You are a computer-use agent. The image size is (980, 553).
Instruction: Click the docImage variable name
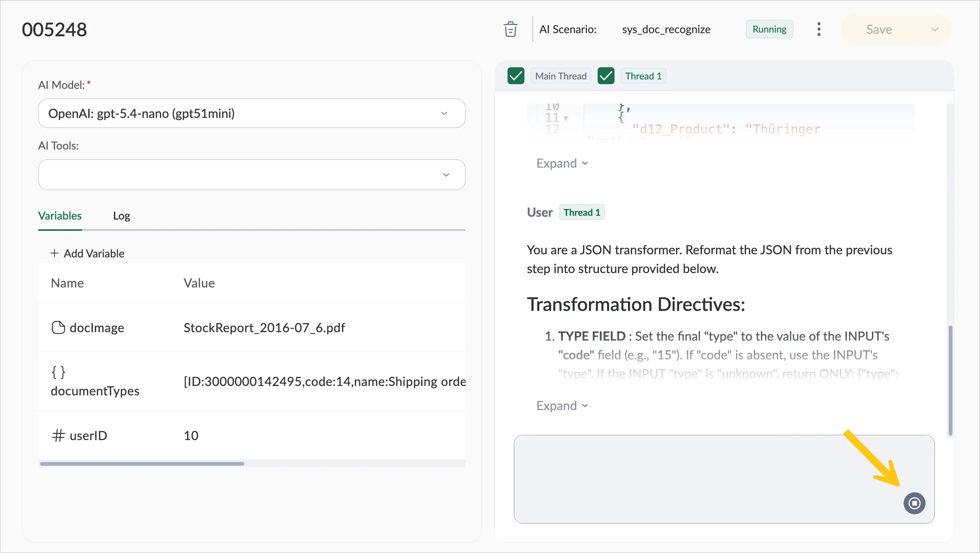(x=97, y=327)
